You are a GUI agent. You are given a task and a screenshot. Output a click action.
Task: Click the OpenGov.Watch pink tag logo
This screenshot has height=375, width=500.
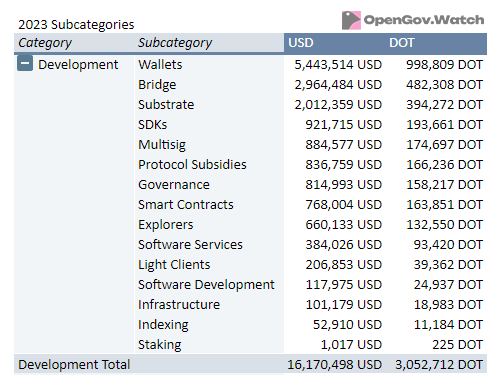click(351, 20)
